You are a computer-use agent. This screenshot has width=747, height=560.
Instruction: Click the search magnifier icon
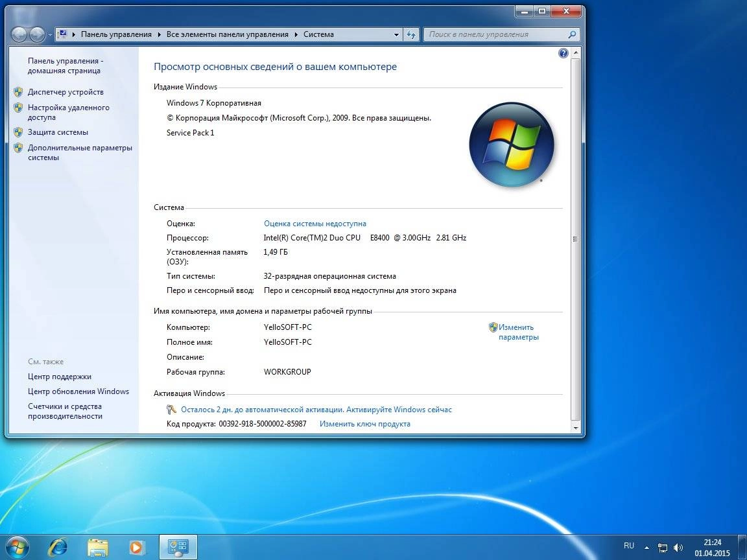click(572, 34)
